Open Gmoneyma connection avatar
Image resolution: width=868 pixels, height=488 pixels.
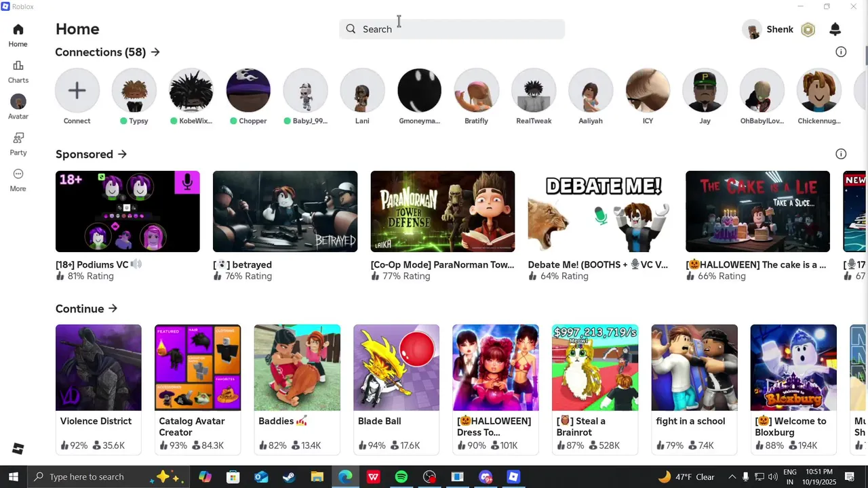coord(419,90)
